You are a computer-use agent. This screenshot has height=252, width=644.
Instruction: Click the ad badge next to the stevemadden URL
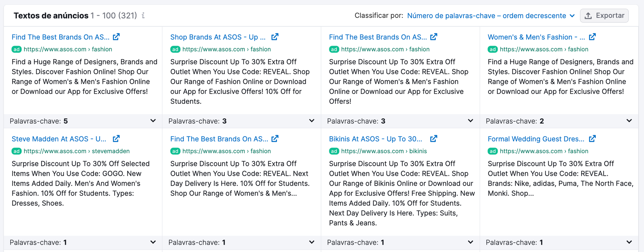17,151
